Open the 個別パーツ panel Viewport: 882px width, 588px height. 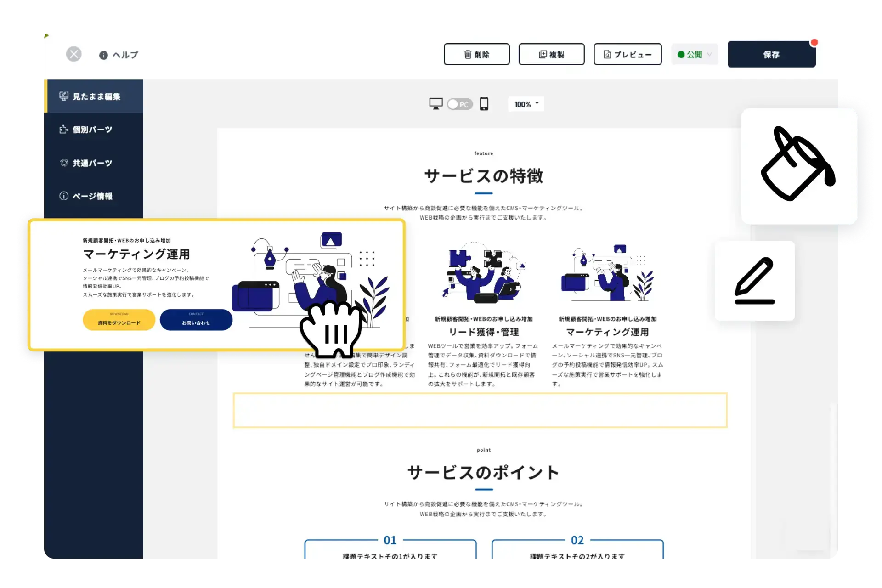coord(91,130)
